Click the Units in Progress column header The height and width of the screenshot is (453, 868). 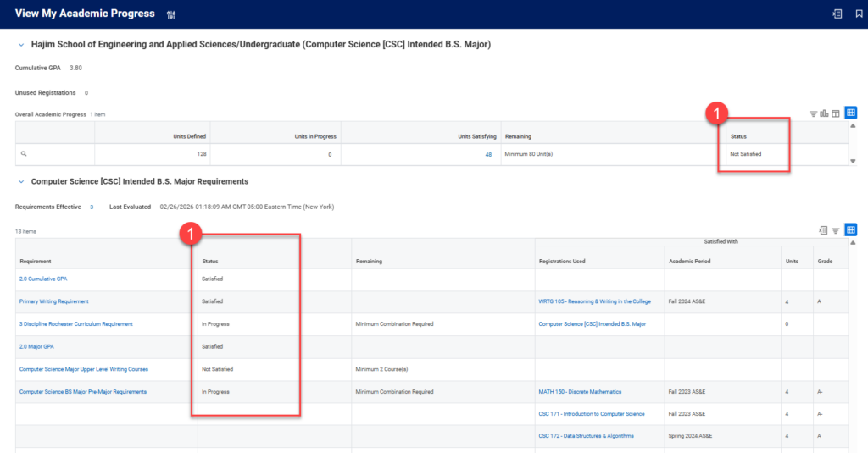click(315, 136)
